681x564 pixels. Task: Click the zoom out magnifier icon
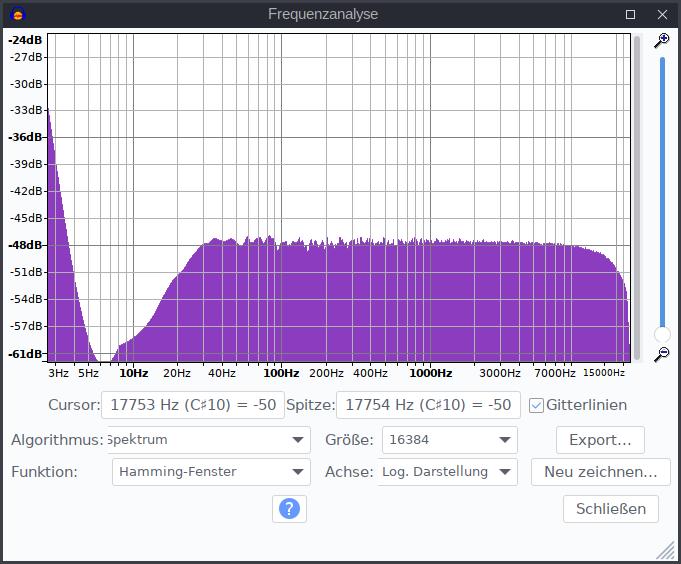(662, 354)
